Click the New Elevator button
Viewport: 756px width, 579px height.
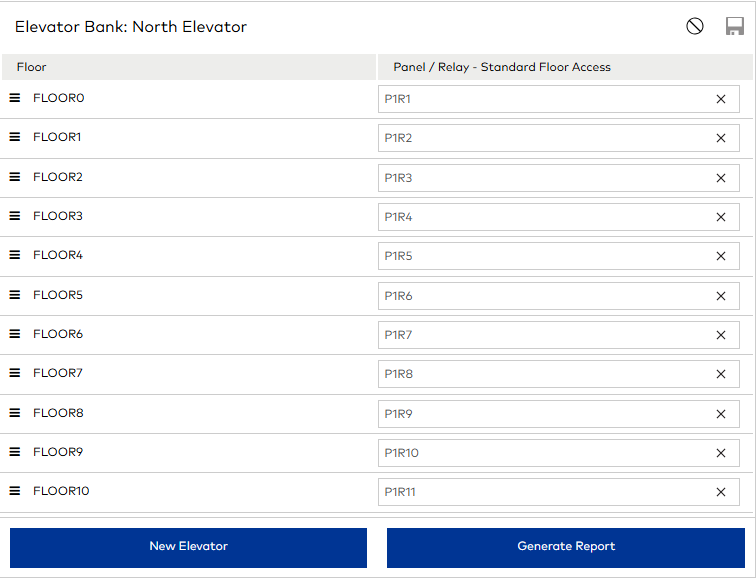[x=188, y=547]
